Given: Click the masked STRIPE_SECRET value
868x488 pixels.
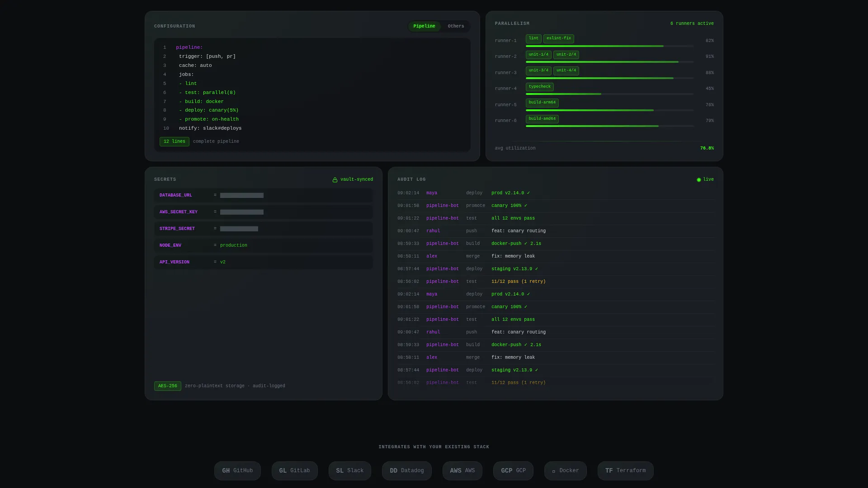Looking at the screenshot, I should point(239,229).
